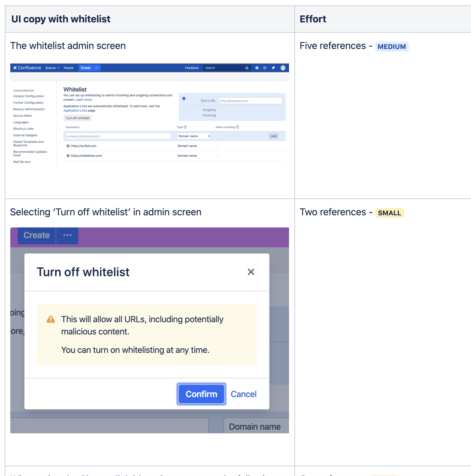
Task: Open Source Editor in the sidebar
Action: pyautogui.click(x=23, y=116)
